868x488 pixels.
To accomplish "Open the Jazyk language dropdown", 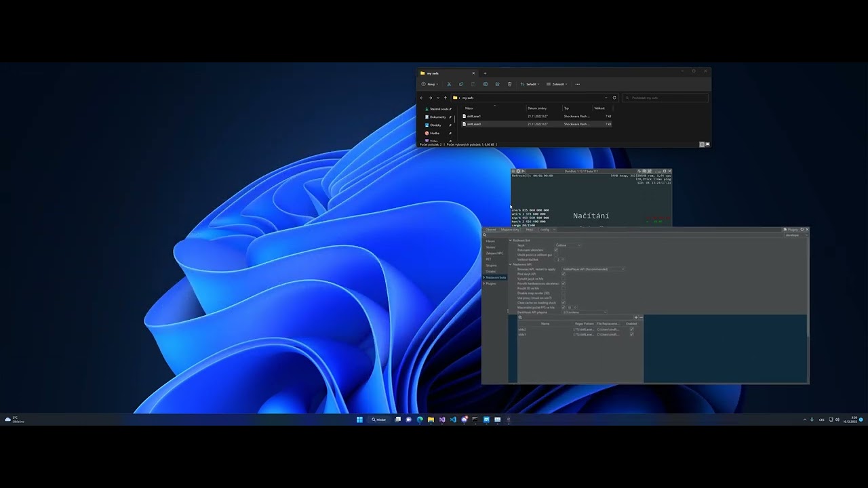I will click(x=568, y=245).
